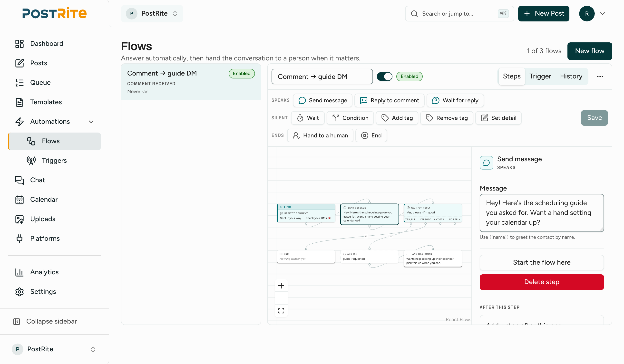Click the New Post button
Screen dimensions: 624x364
544,14
